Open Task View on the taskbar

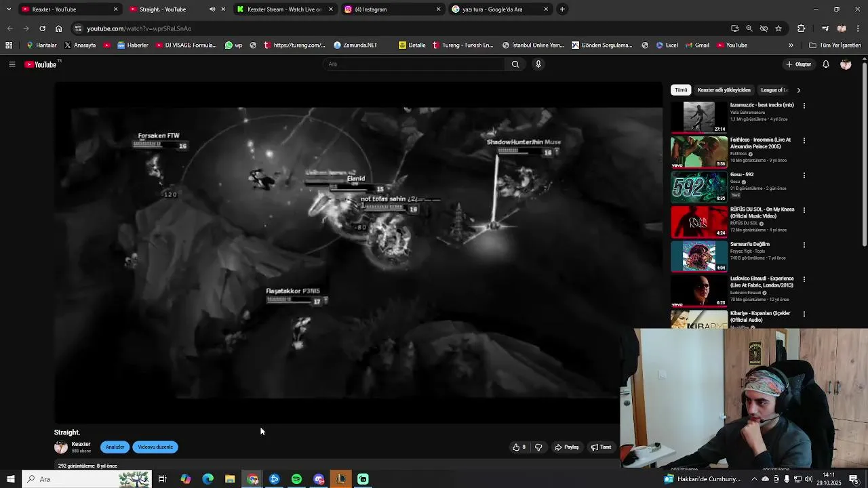[163, 479]
